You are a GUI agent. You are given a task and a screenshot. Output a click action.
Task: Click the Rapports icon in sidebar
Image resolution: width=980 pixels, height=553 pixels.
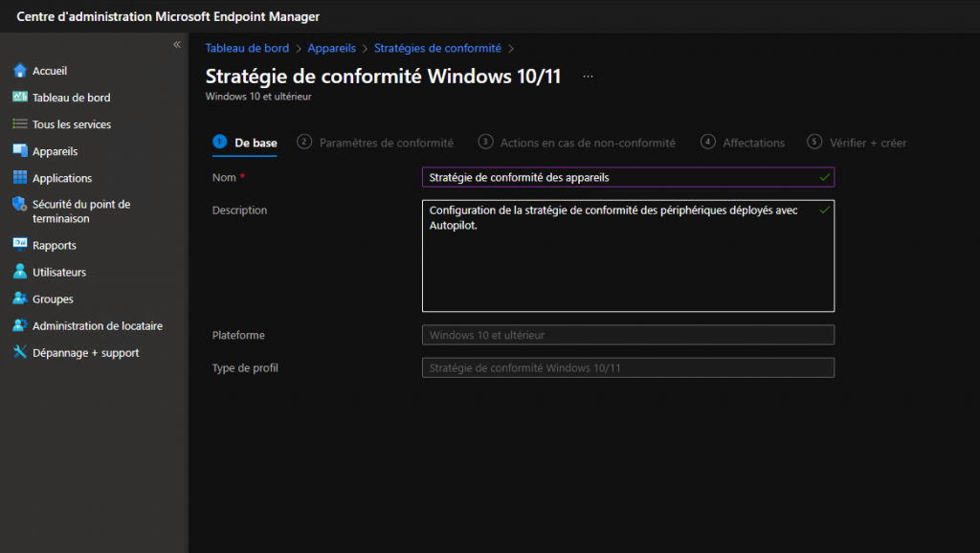pos(20,244)
